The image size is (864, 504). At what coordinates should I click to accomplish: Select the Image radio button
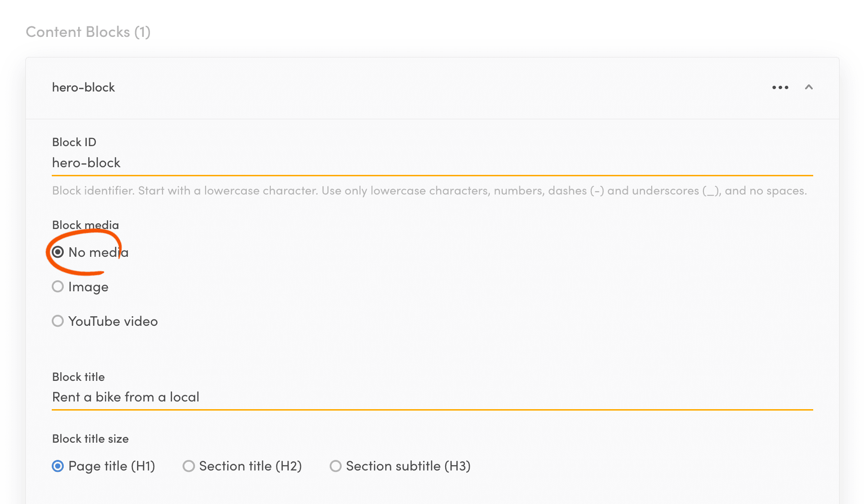pos(58,286)
